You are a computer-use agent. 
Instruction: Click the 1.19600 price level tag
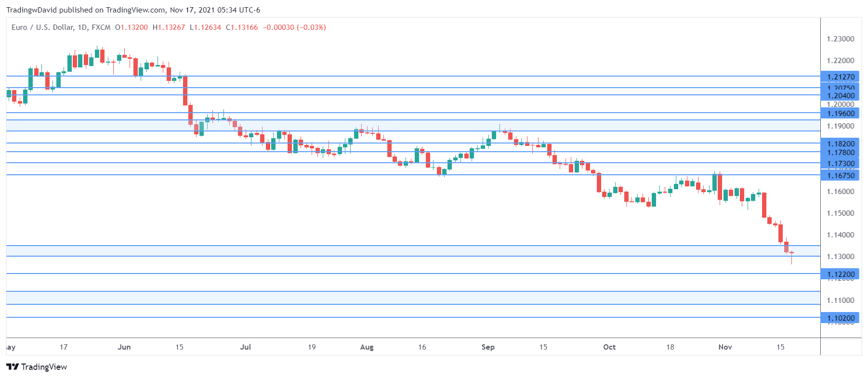841,114
